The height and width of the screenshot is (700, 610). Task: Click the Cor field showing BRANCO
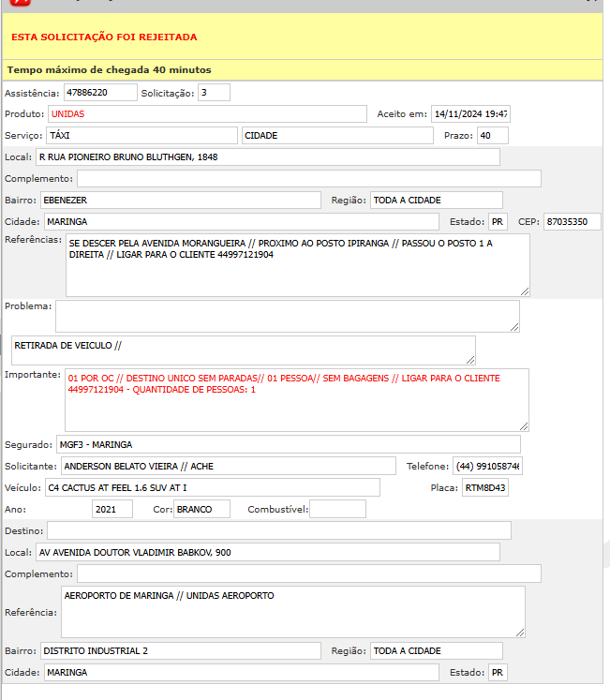pyautogui.click(x=201, y=510)
